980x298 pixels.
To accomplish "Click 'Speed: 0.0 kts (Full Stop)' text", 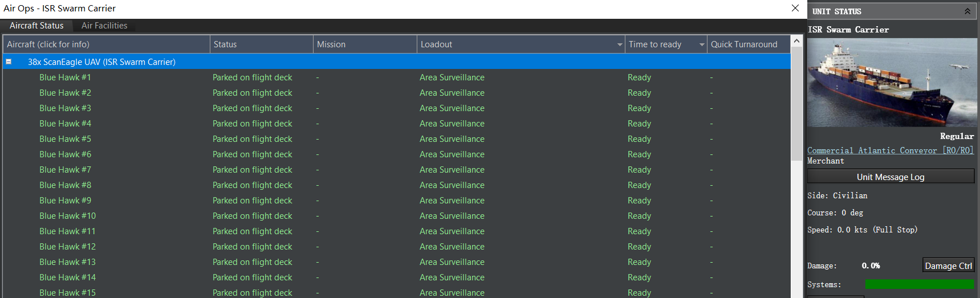I will pyautogui.click(x=863, y=230).
